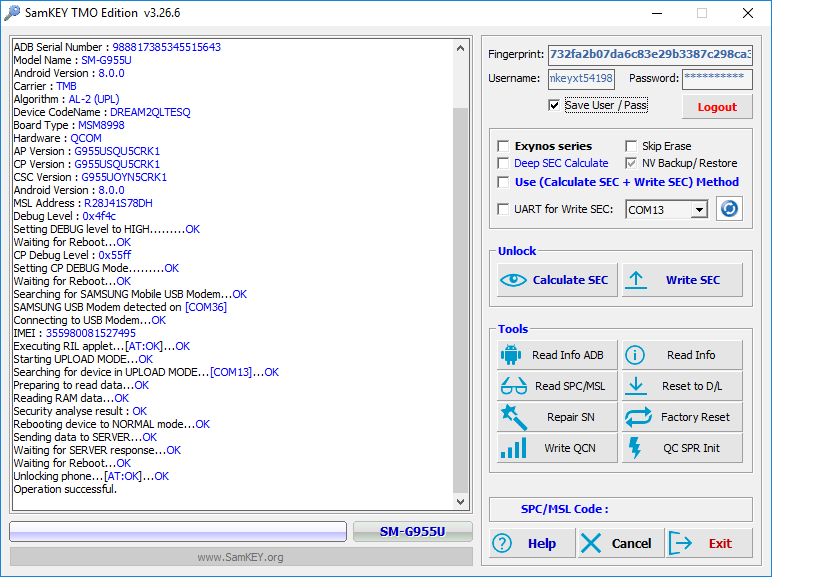Click the Security analyse result line

pos(80,411)
